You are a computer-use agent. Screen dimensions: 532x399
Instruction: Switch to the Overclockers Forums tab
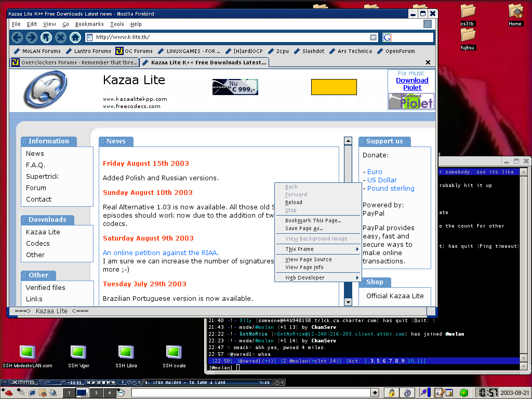coord(75,62)
